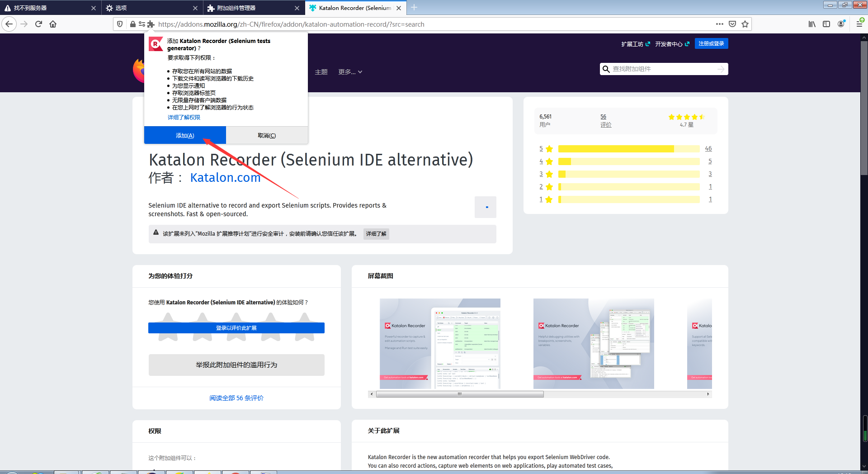Filter reviews by 1 star row
Viewport: 868px width, 474px height.
pos(626,199)
